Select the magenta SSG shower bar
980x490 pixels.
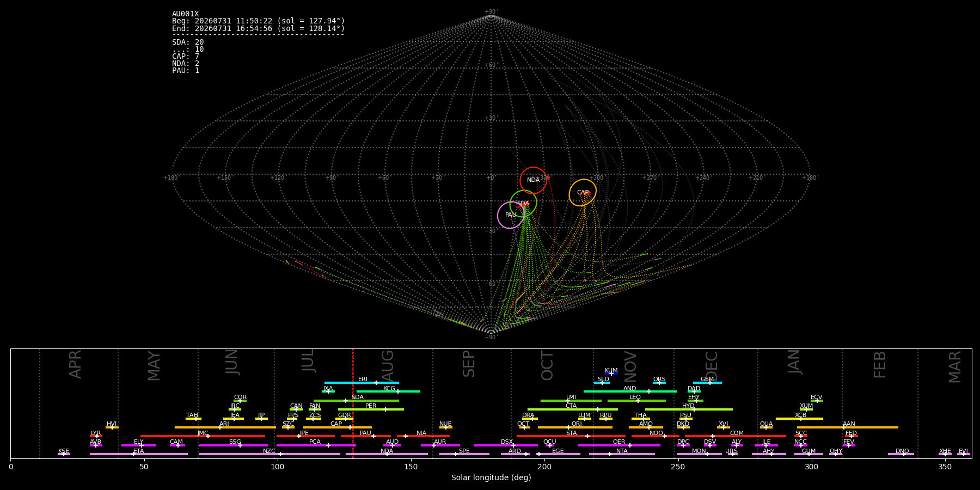(234, 445)
